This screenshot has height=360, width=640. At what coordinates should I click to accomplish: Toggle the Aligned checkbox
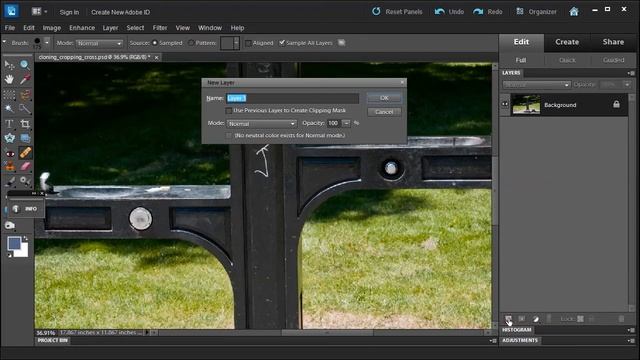click(x=248, y=43)
